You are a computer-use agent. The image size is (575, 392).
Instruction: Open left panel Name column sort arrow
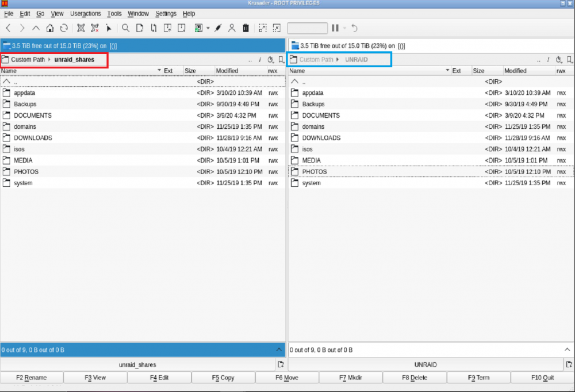click(x=159, y=70)
